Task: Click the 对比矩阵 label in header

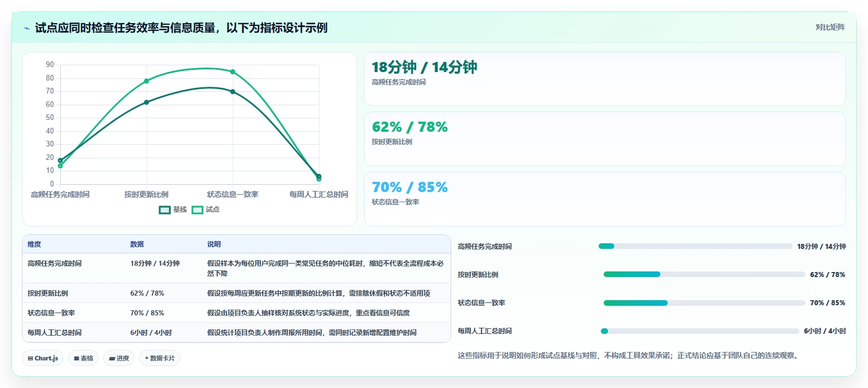Action: coord(830,27)
